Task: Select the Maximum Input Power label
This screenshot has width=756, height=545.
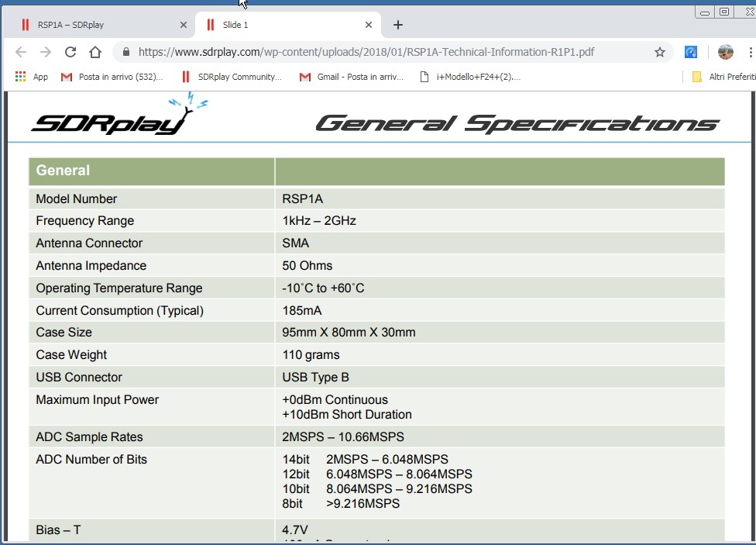Action: click(x=97, y=400)
